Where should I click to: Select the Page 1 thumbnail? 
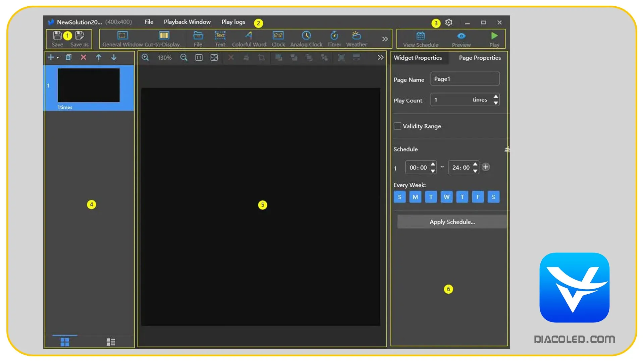(x=89, y=85)
